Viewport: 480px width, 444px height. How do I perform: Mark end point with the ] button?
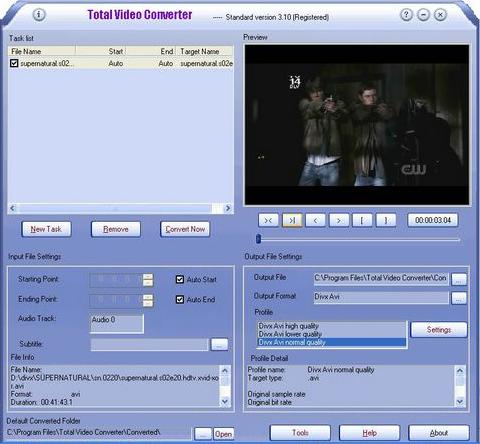coord(386,220)
